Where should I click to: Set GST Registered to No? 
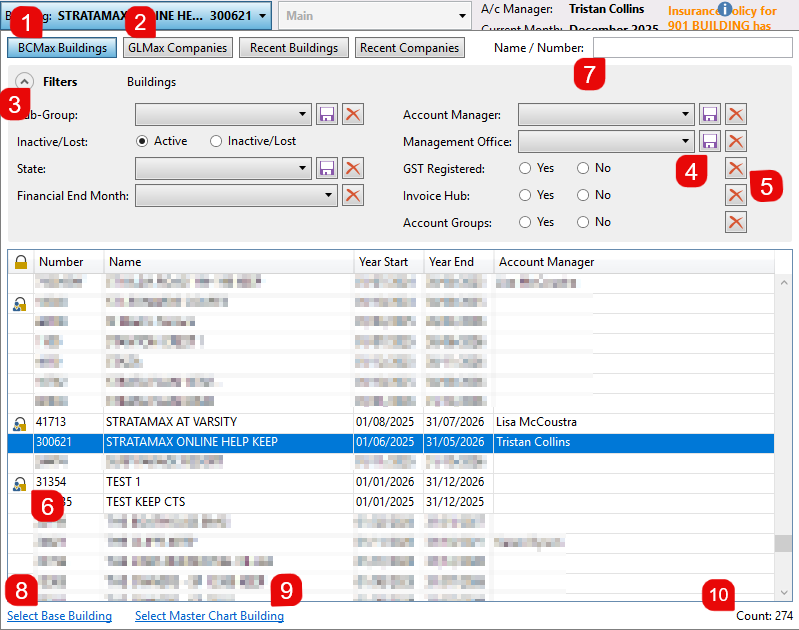(x=583, y=168)
